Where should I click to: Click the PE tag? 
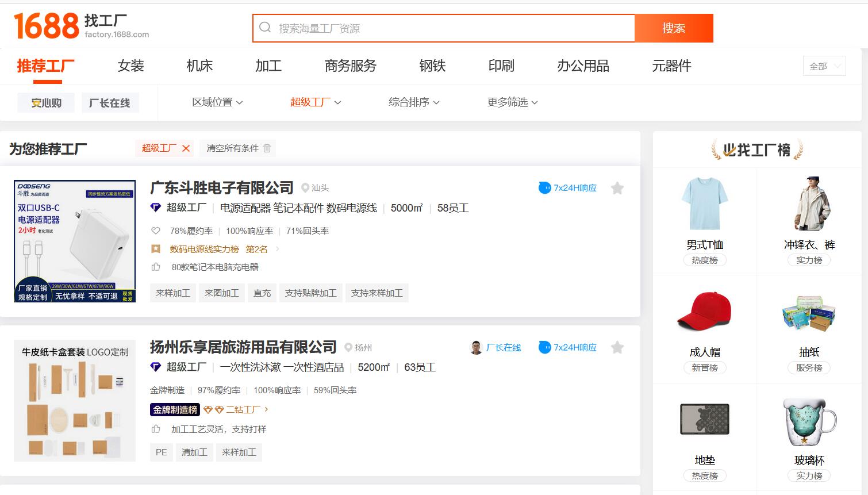162,452
